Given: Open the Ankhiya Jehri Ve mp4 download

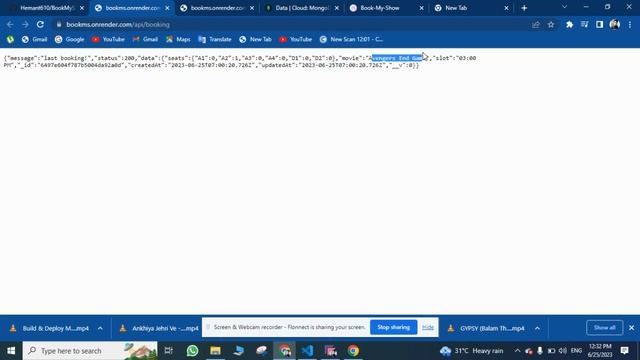Looking at the screenshot, I should (159, 328).
